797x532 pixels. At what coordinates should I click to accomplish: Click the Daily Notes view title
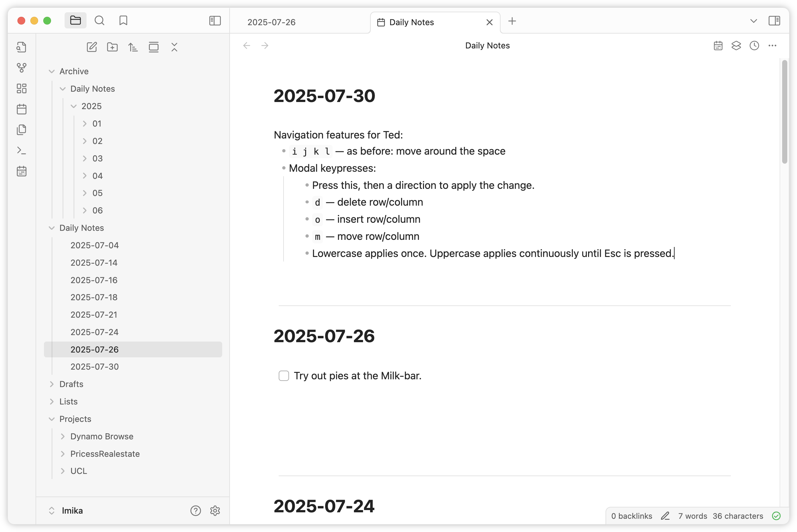tap(487, 46)
